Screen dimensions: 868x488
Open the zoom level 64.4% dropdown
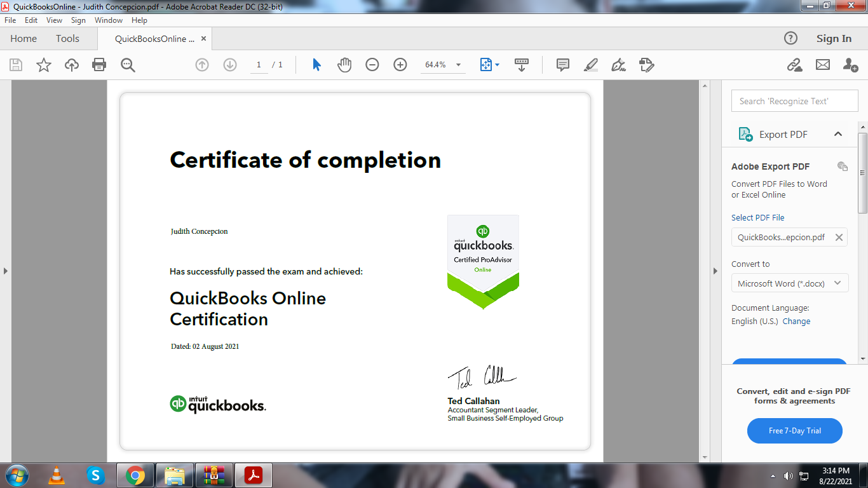[x=458, y=65]
